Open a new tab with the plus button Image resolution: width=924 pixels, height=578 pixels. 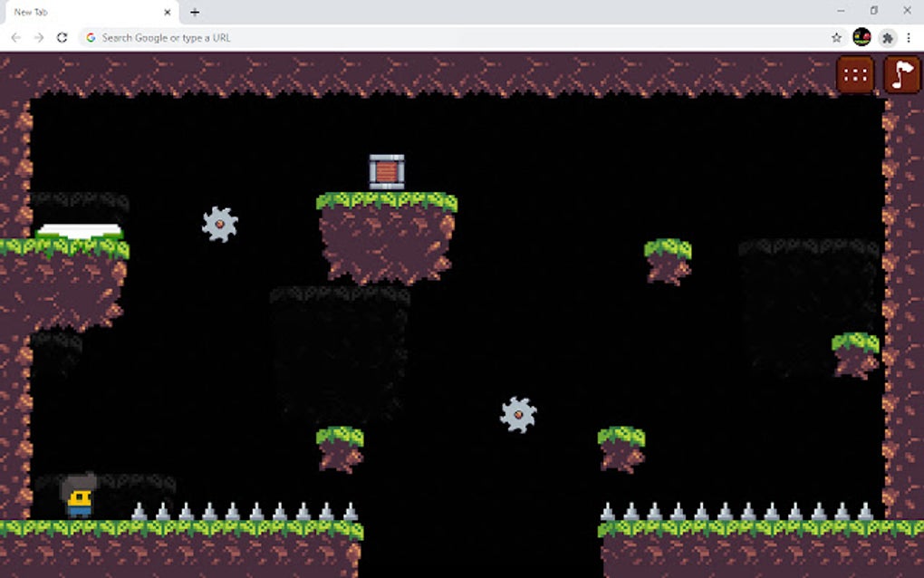(x=196, y=12)
